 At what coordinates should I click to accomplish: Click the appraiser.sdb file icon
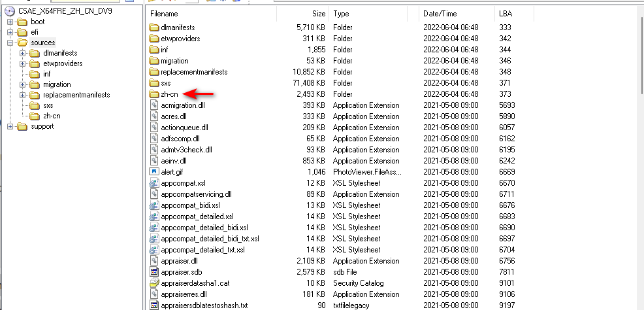tap(154, 272)
